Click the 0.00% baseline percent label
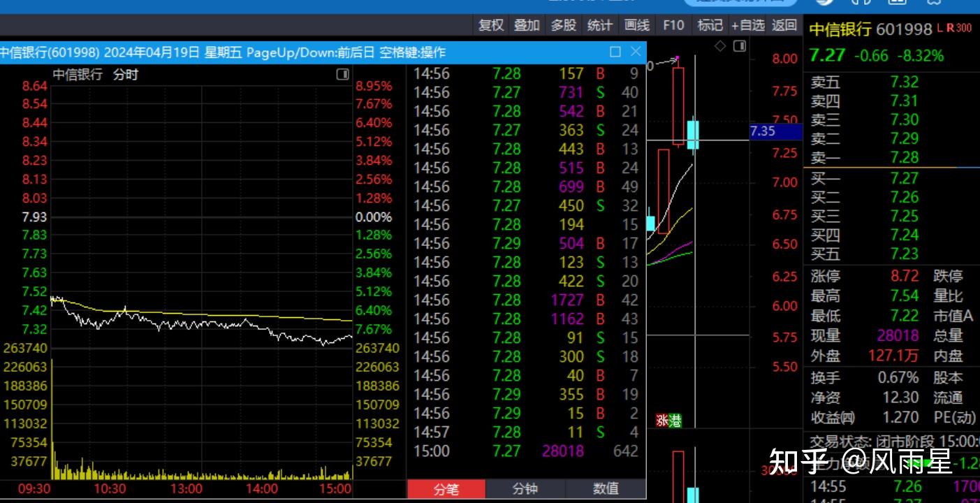This screenshot has height=503, width=980. coord(374,217)
